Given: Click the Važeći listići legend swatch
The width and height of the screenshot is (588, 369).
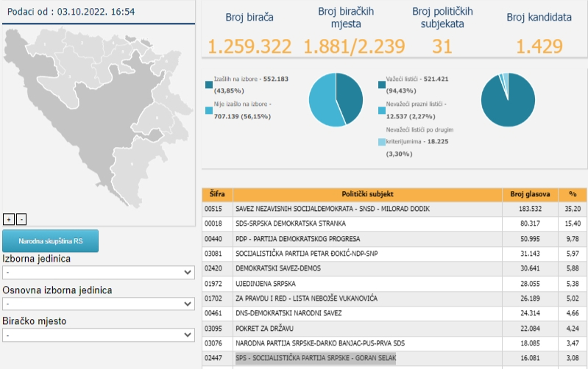Looking at the screenshot, I should pos(382,85).
